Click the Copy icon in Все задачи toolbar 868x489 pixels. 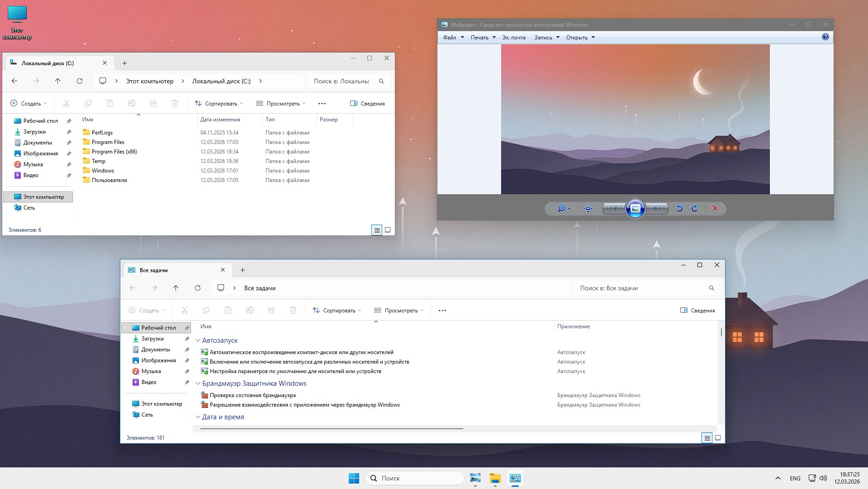[206, 310]
